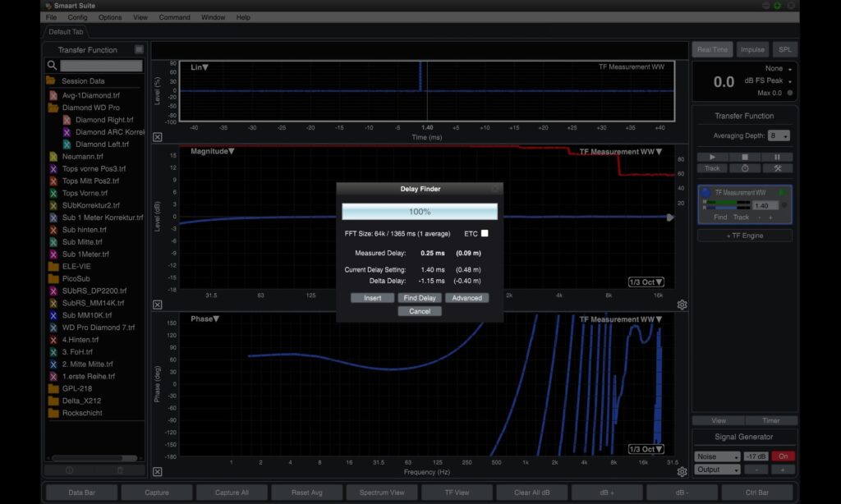841x504 pixels.
Task: Open the Config menu
Action: pyautogui.click(x=77, y=17)
